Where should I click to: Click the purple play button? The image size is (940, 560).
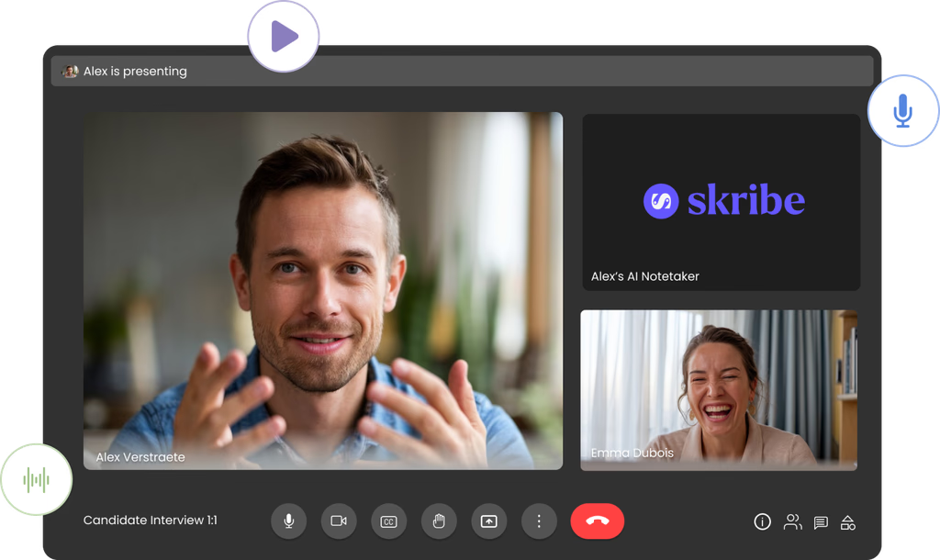tap(284, 37)
